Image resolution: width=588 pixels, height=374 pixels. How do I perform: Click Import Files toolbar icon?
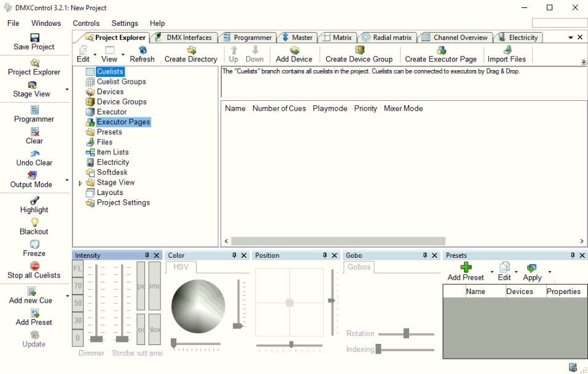pyautogui.click(x=507, y=50)
